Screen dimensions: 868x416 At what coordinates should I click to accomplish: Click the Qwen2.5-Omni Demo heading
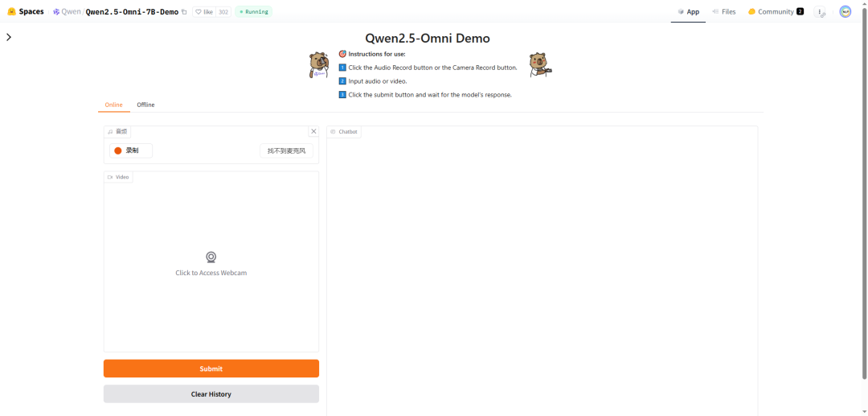pyautogui.click(x=428, y=39)
